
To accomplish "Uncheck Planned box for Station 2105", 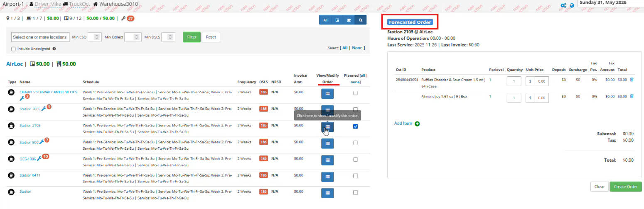I will tap(355, 126).
